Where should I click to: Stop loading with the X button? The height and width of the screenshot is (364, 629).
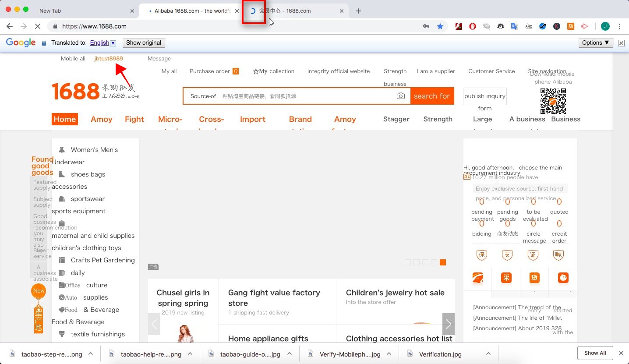pyautogui.click(x=37, y=26)
